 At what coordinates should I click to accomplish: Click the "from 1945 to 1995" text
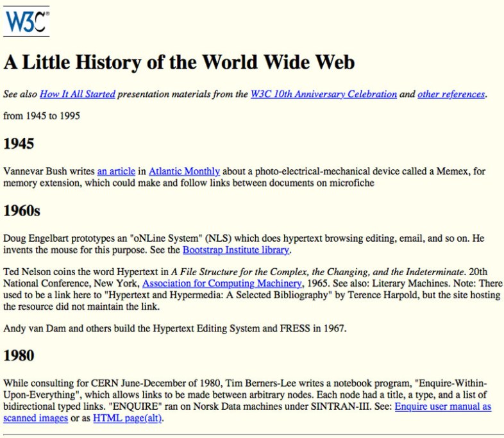pyautogui.click(x=42, y=115)
